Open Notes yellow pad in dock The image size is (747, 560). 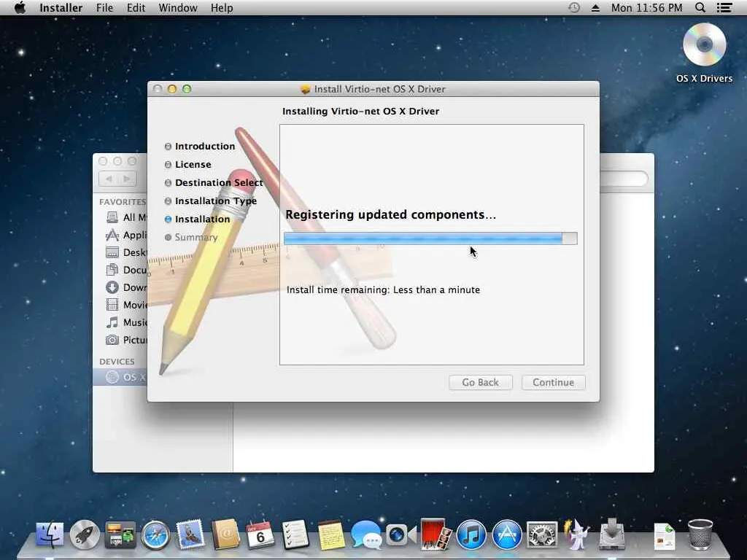click(x=330, y=534)
